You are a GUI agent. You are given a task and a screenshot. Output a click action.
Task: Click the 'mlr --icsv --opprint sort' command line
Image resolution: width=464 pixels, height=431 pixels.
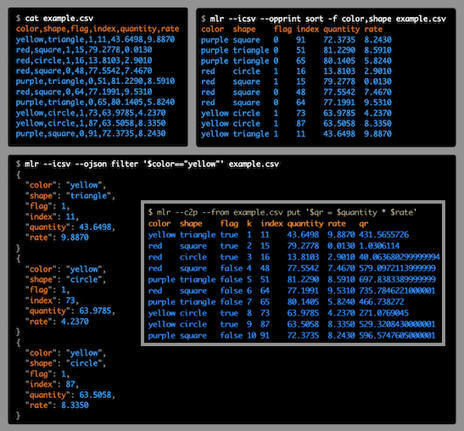tap(323, 19)
